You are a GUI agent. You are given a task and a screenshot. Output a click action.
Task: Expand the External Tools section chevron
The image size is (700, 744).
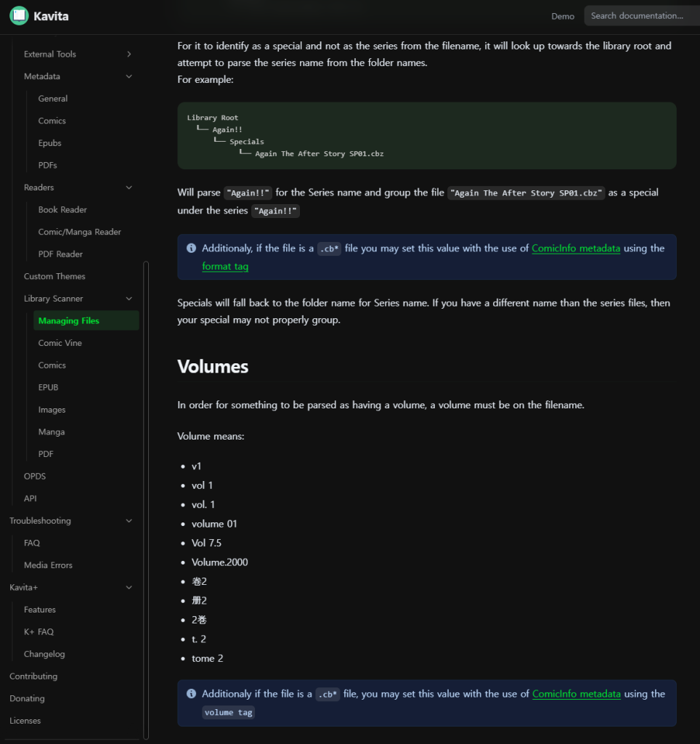point(129,54)
